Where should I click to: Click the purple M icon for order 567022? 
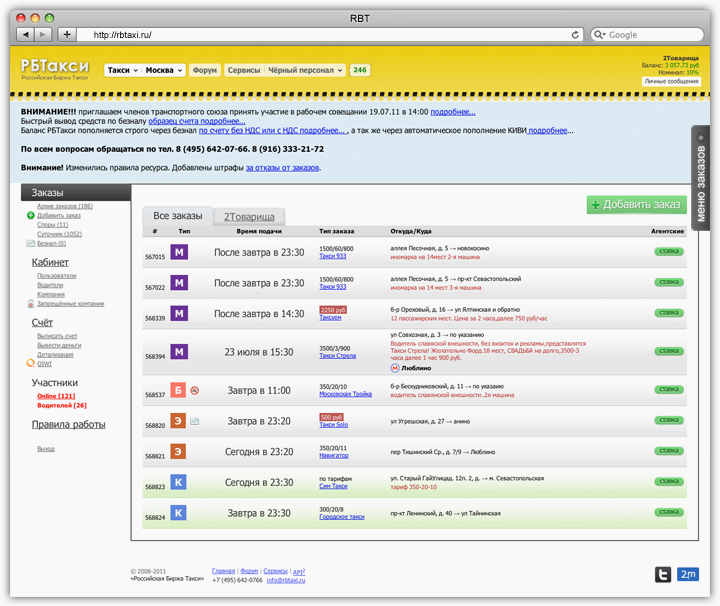coord(179,283)
